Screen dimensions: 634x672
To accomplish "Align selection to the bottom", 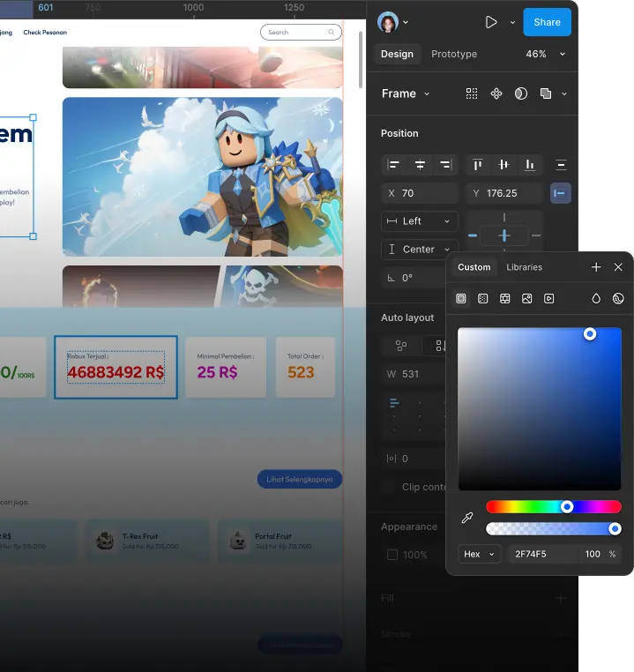I will [530, 165].
